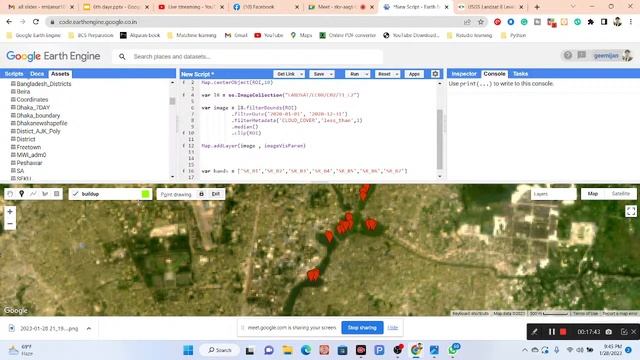Expand the Layers panel on map
This screenshot has height=360, width=640.
553,194
